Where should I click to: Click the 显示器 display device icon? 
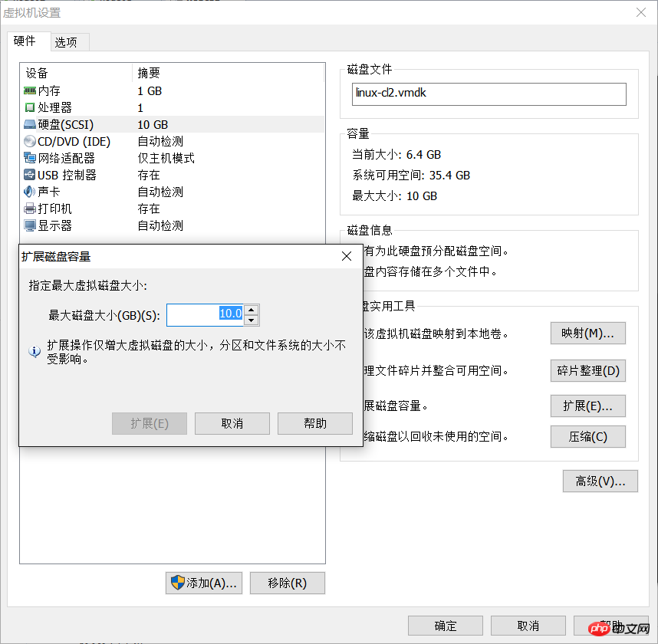click(x=28, y=225)
